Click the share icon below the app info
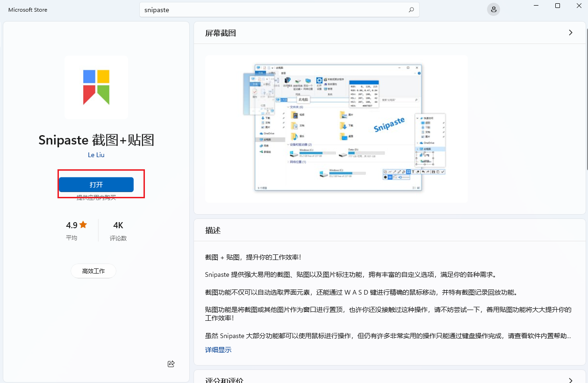 [171, 363]
